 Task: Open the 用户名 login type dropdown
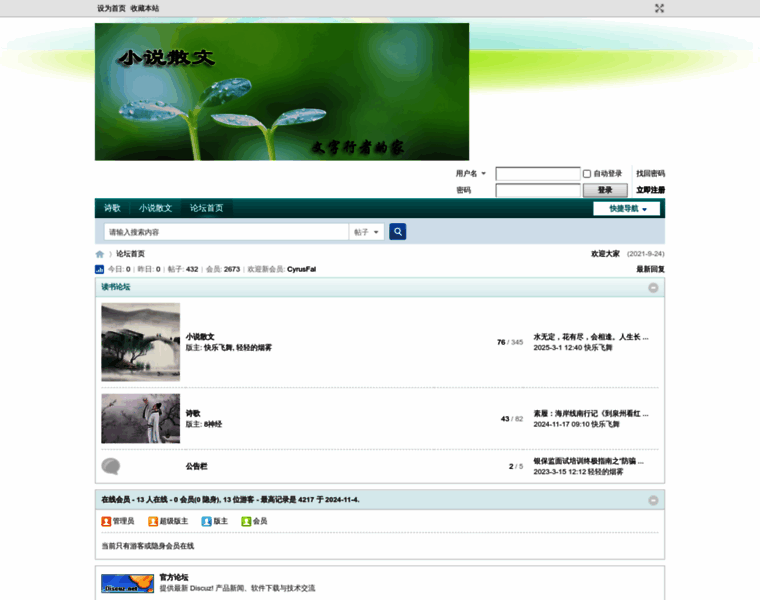(471, 174)
